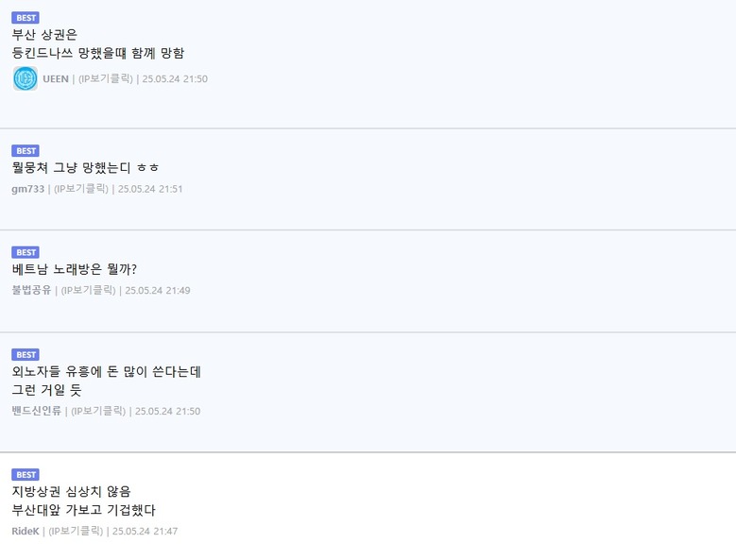
Task: Open 불법공유's username link
Action: 31,290
